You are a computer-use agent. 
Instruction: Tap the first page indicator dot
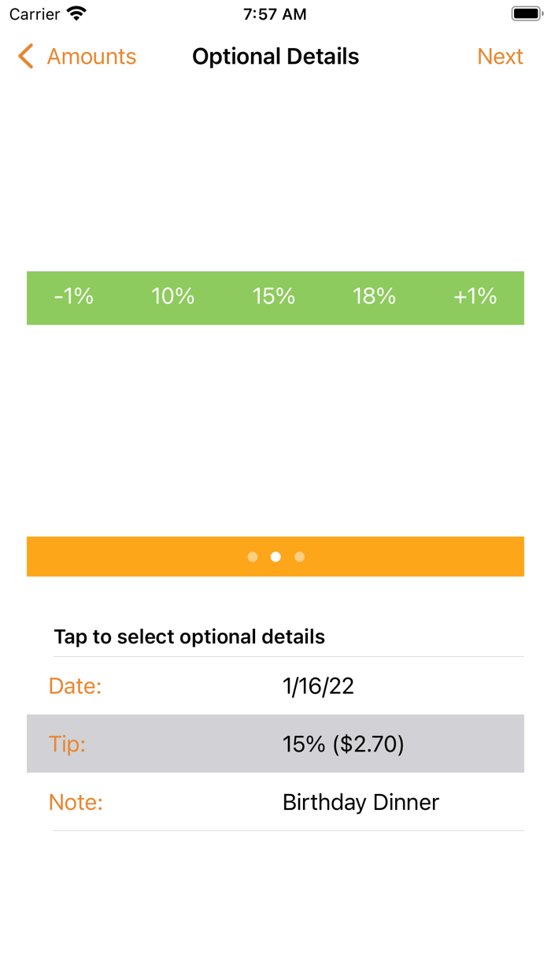[253, 557]
